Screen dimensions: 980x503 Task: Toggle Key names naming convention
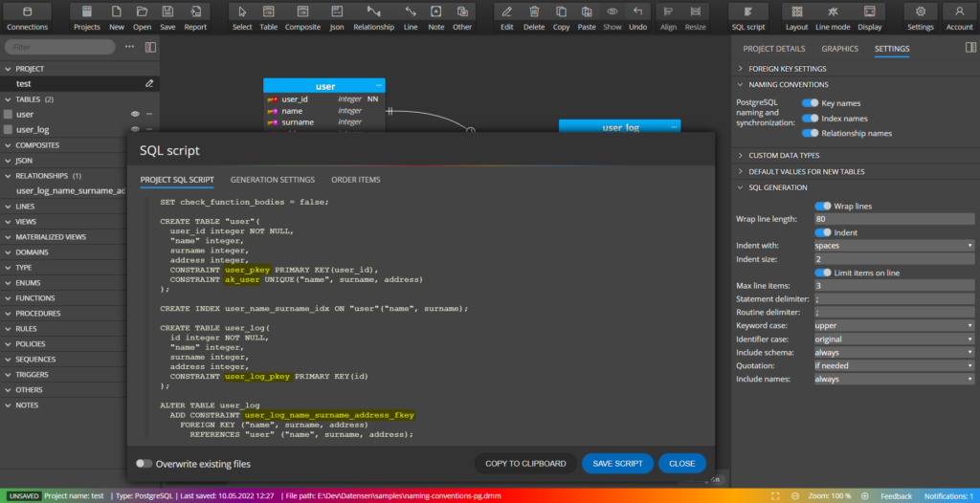click(x=810, y=103)
